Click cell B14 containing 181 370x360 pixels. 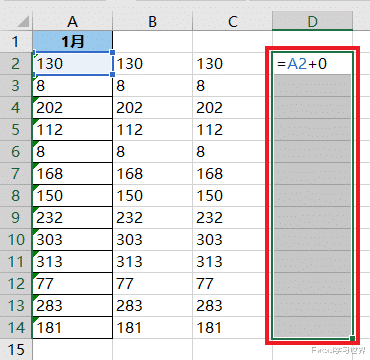pyautogui.click(x=152, y=327)
